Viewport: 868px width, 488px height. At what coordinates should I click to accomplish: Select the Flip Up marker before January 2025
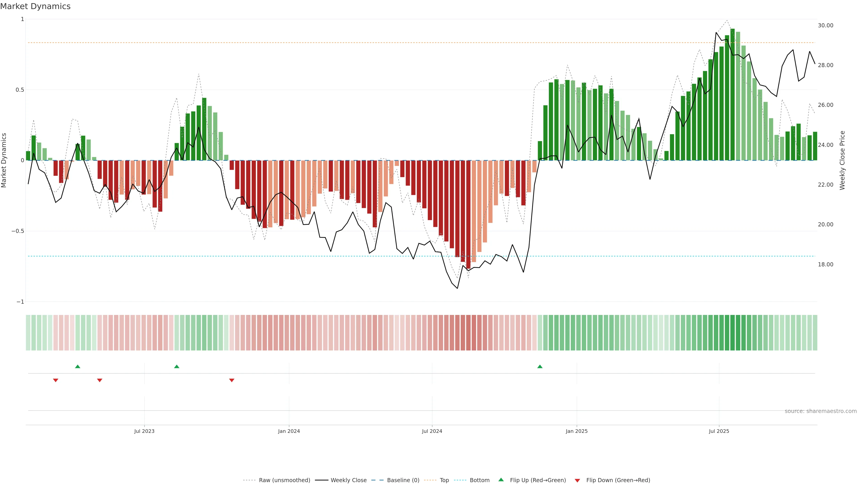point(540,366)
